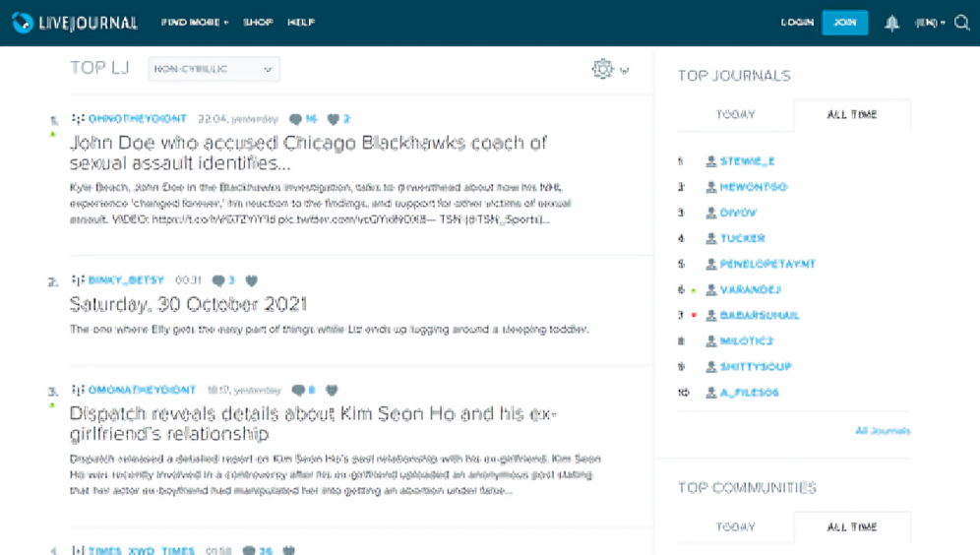
Task: Open the Saturday, 30 October 2021 post
Action: 189,304
